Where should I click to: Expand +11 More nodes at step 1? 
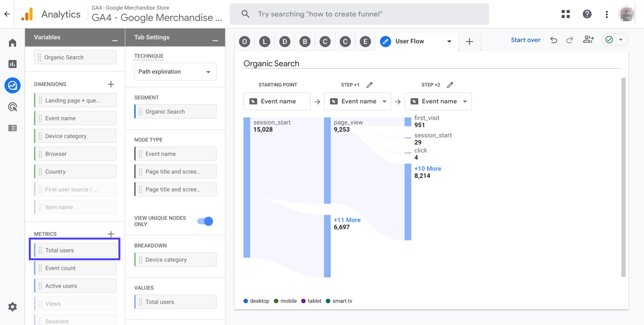[x=347, y=220]
